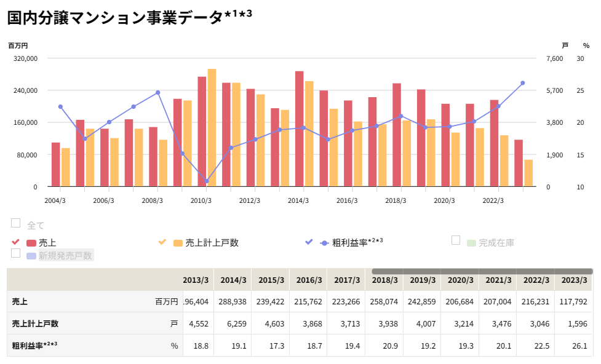601x364 pixels.
Task: Click the 2010/3 orange bar
Action: [x=212, y=128]
